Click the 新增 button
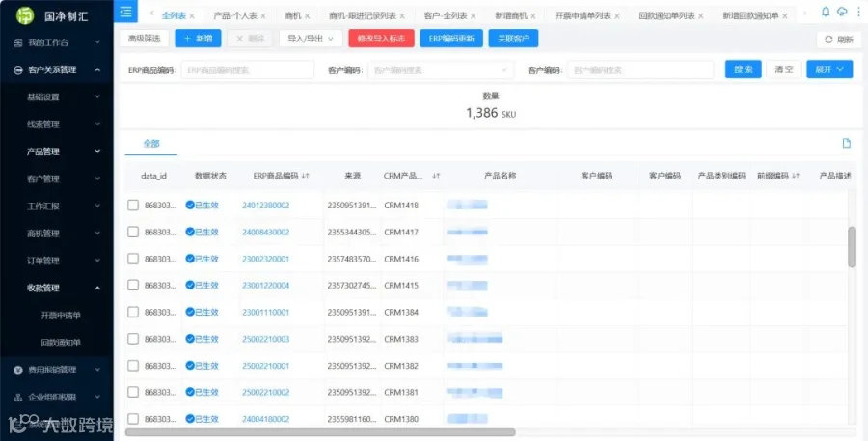This screenshot has height=441, width=868. (198, 39)
